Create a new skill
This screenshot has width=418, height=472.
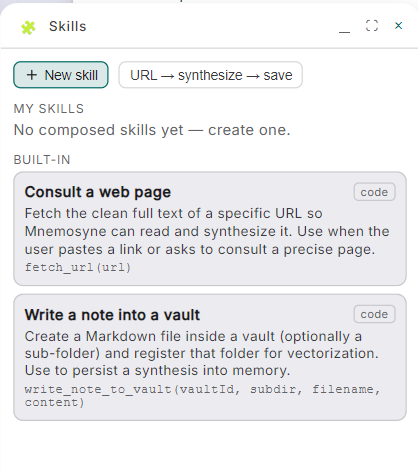tap(61, 75)
